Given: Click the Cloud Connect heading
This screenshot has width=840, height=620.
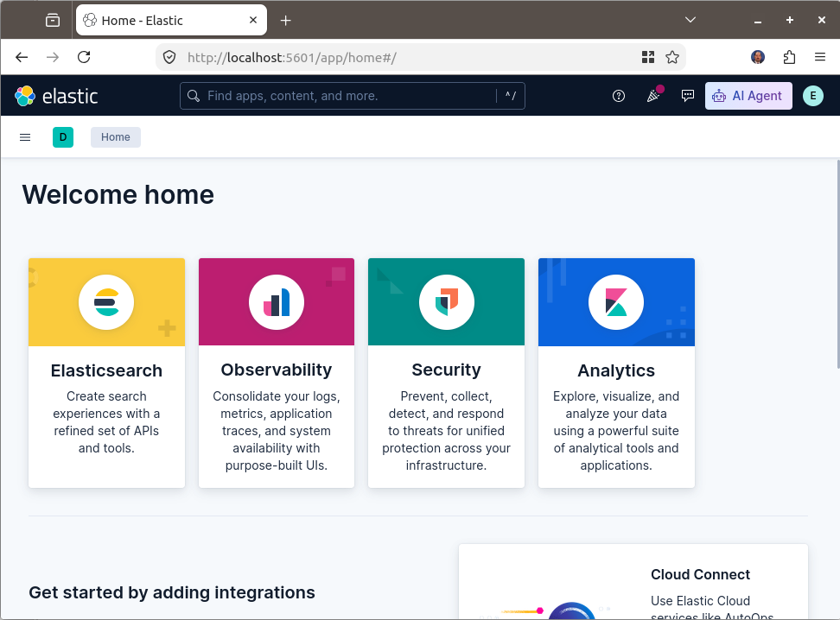Looking at the screenshot, I should 700,574.
